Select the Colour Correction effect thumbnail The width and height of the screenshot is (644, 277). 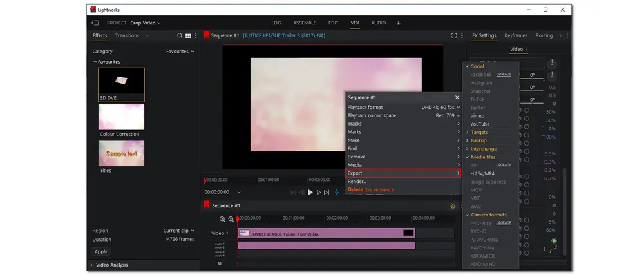pyautogui.click(x=121, y=118)
